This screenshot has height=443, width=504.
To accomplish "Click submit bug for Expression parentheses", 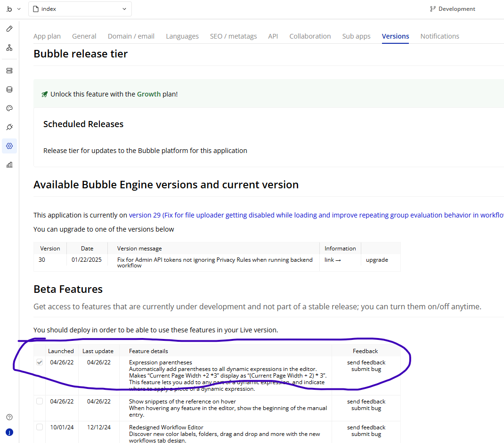I will (366, 369).
